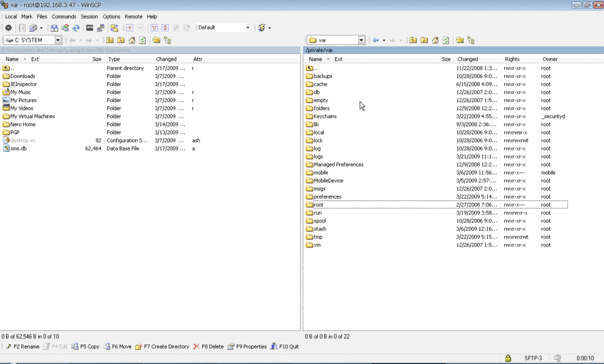Click the F2 Rename button
The width and height of the screenshot is (604, 364).
pos(23,347)
